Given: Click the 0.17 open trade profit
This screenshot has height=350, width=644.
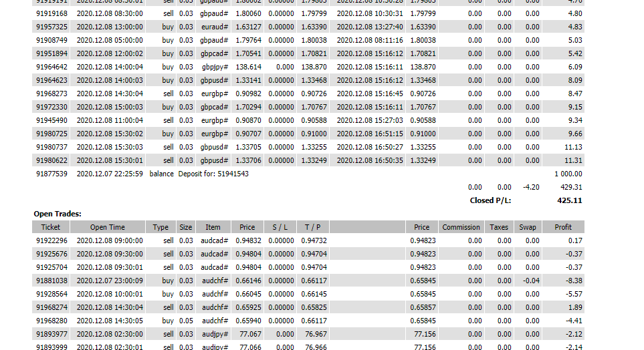Looking at the screenshot, I should point(575,240).
